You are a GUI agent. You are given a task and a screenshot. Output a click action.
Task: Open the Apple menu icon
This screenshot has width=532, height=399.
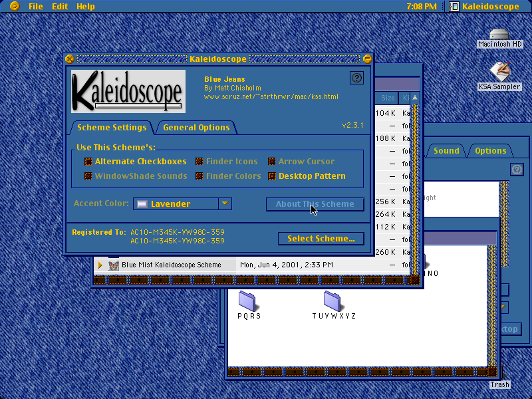pyautogui.click(x=15, y=6)
